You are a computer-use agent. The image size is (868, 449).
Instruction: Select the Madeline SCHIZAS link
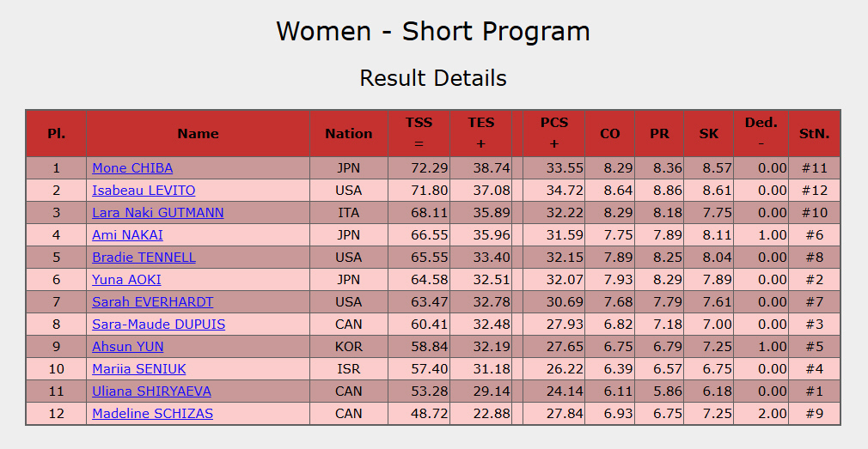(x=152, y=414)
